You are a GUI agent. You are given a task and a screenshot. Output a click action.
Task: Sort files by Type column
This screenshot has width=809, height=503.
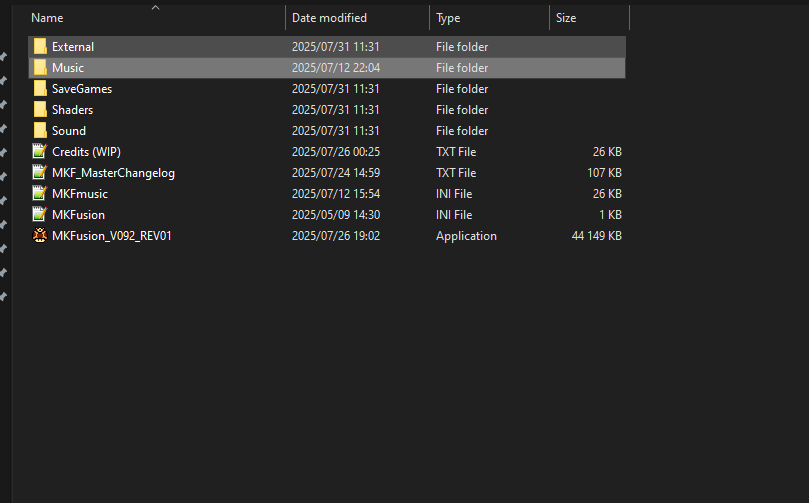448,18
